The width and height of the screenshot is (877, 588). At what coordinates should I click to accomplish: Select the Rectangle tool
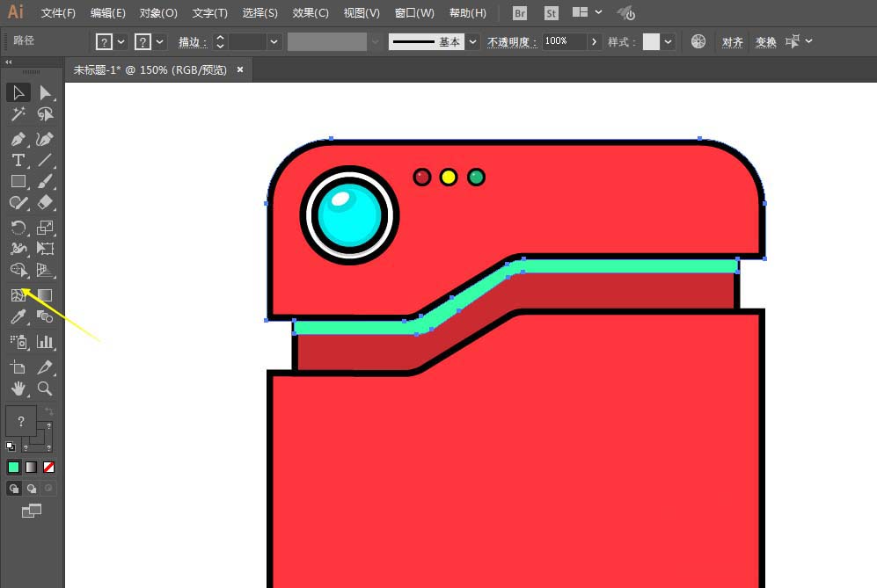[x=18, y=182]
